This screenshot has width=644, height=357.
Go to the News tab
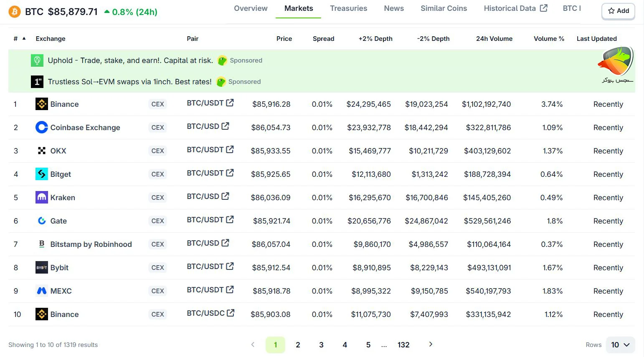tap(394, 8)
